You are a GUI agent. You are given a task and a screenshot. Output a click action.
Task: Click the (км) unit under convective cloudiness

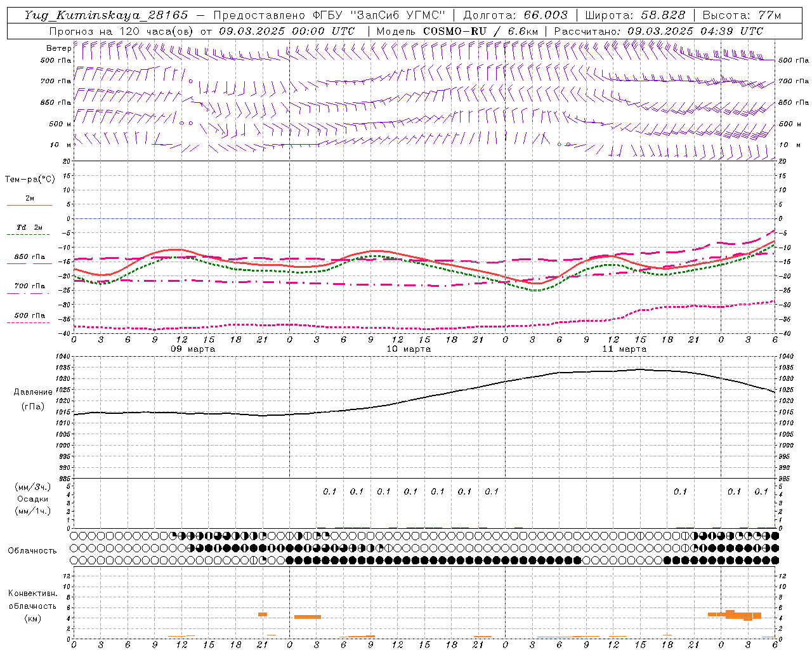pos(33,618)
